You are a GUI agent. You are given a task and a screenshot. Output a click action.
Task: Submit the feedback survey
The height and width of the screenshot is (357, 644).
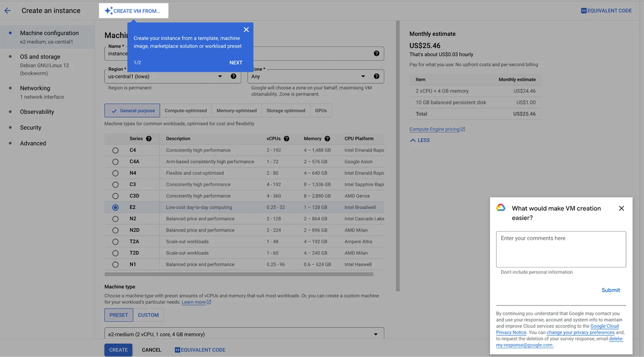(x=610, y=290)
